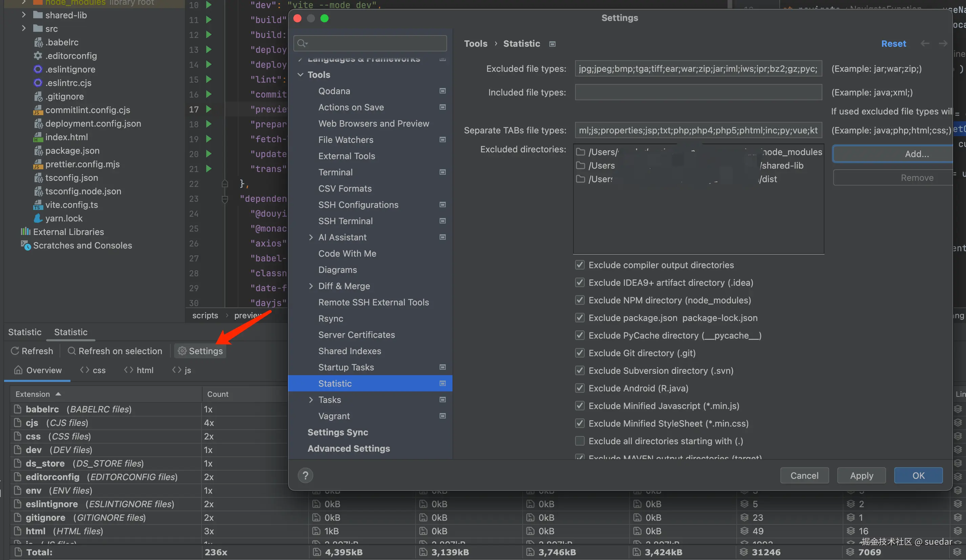This screenshot has width=966, height=560.
Task: Click the Settings gear icon in Statistic panel
Action: [182, 351]
